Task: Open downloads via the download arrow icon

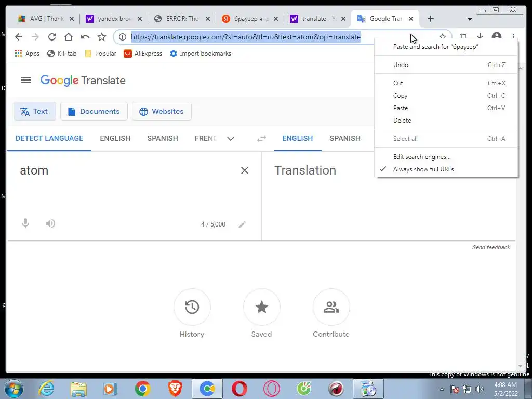Action: pyautogui.click(x=480, y=36)
